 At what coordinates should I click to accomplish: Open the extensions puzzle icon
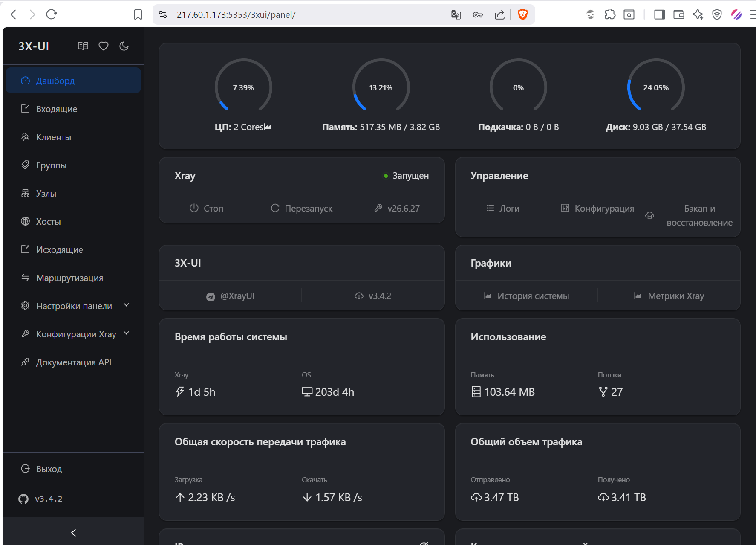tap(610, 14)
